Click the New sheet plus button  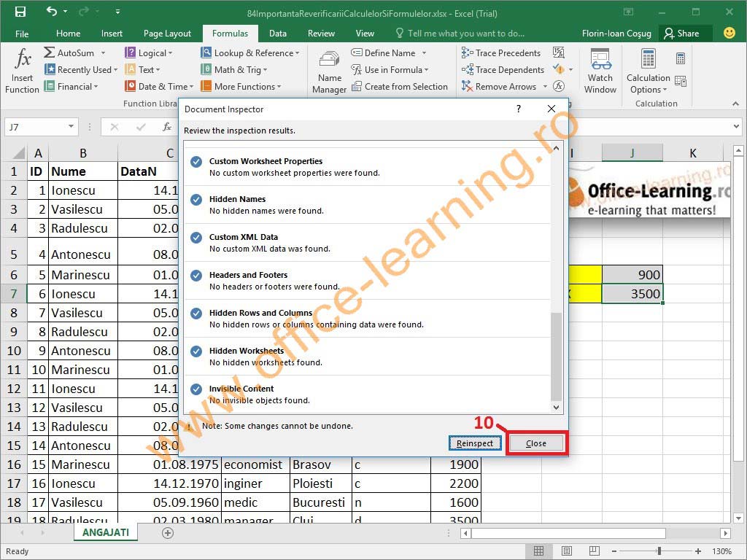(168, 533)
